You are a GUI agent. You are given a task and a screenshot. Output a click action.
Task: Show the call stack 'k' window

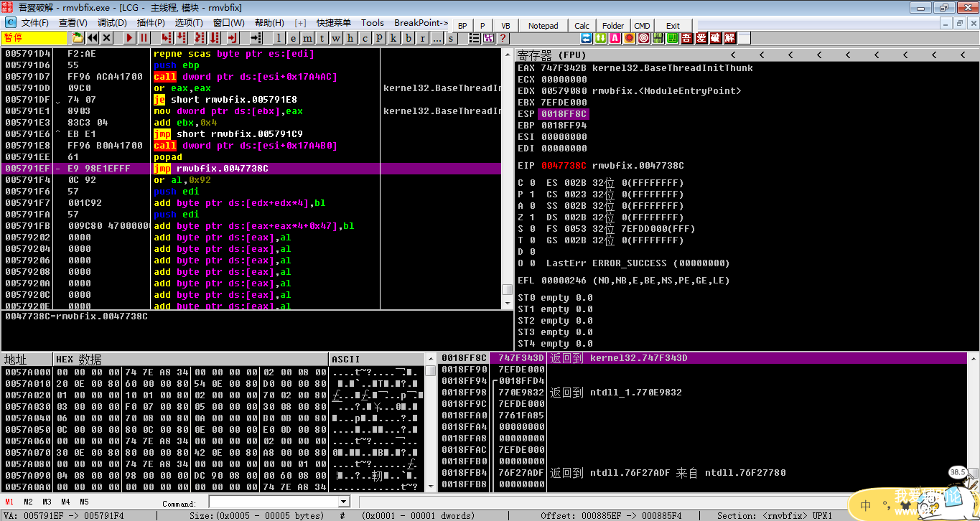[x=394, y=38]
